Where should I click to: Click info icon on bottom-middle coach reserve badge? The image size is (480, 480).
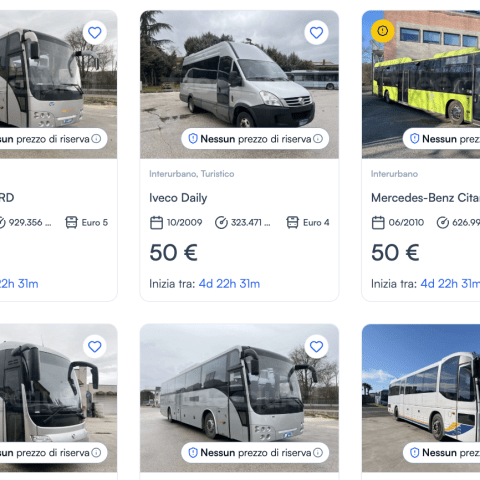(x=318, y=453)
